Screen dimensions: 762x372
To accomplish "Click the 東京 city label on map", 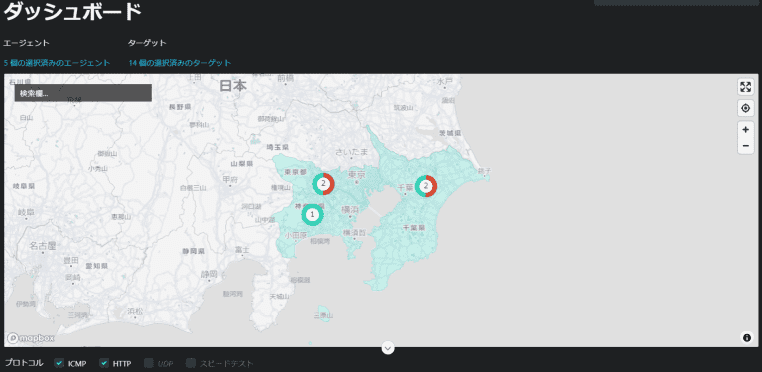I will 357,174.
